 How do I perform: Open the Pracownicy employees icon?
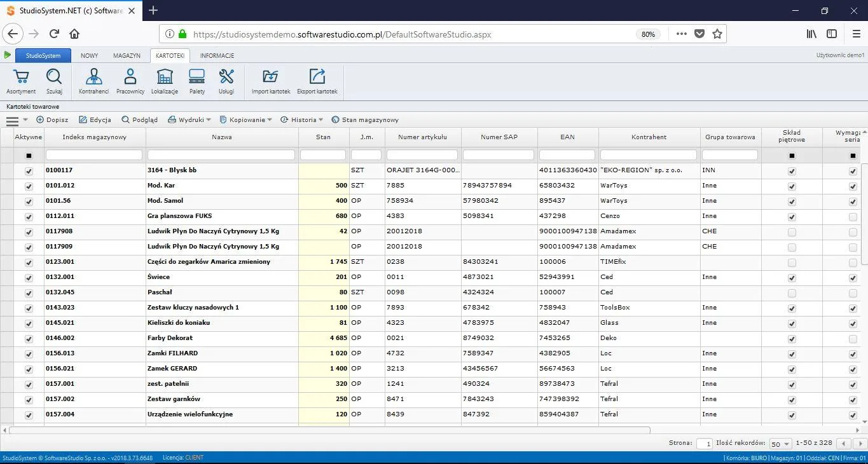[x=130, y=82]
